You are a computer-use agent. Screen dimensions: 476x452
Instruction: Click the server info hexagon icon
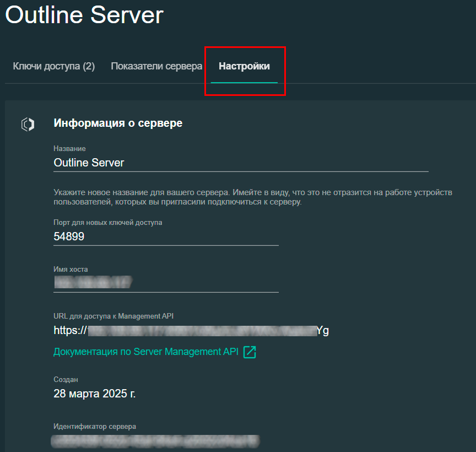tap(28, 125)
